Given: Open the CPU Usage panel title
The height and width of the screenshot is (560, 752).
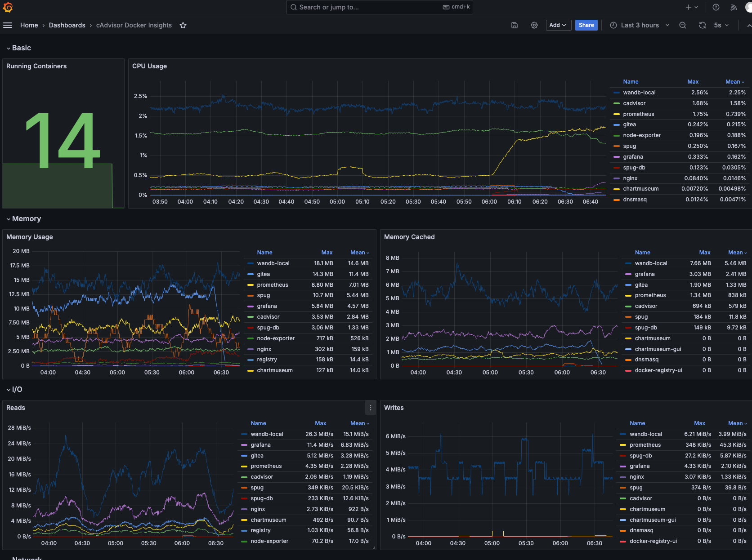Looking at the screenshot, I should coord(149,66).
